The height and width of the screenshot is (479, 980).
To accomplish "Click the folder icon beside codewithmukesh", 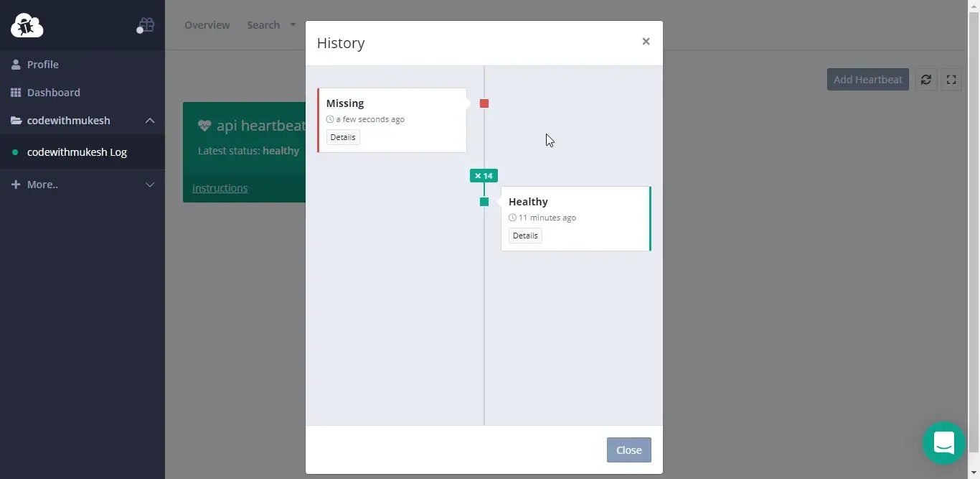I will click(16, 120).
